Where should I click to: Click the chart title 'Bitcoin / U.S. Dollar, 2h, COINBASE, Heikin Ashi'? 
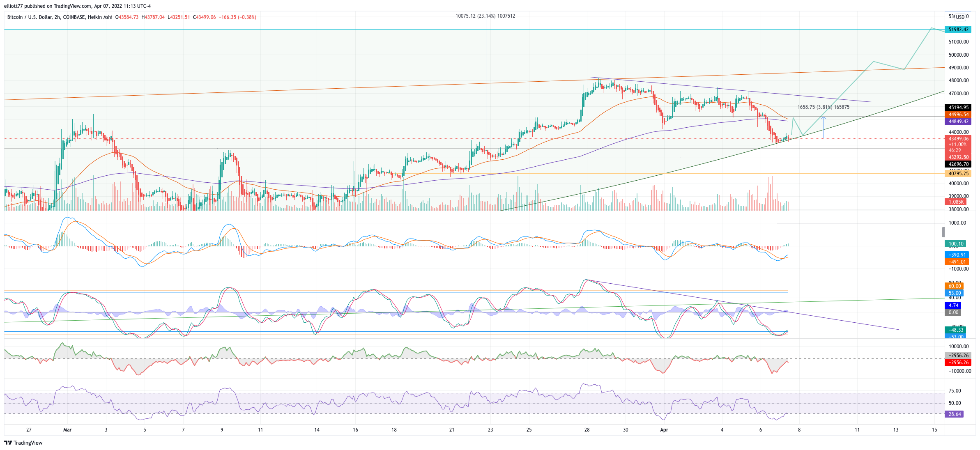60,17
